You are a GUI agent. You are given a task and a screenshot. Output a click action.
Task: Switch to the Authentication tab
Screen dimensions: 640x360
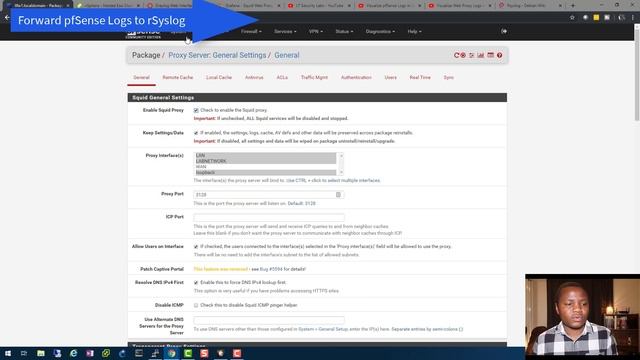coord(356,77)
